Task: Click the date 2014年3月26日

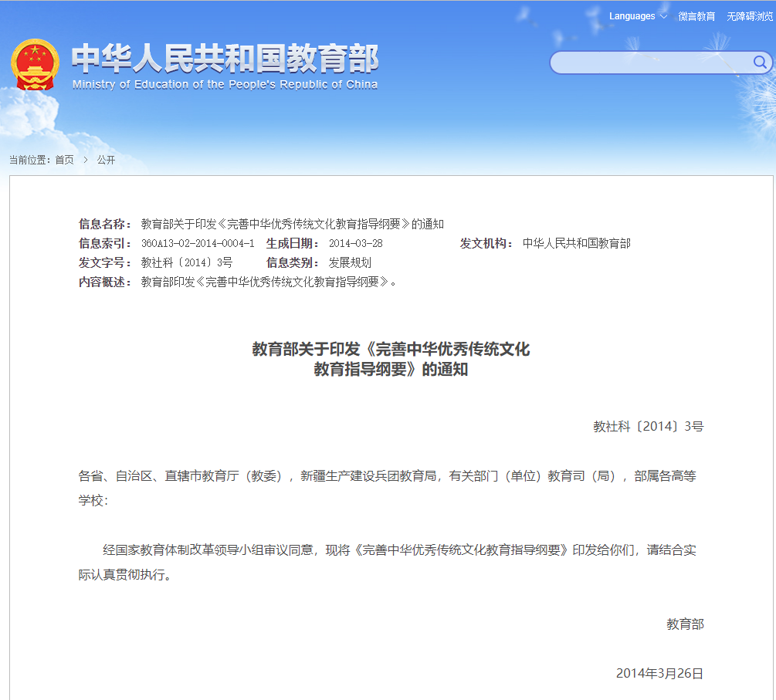Action: point(659,673)
